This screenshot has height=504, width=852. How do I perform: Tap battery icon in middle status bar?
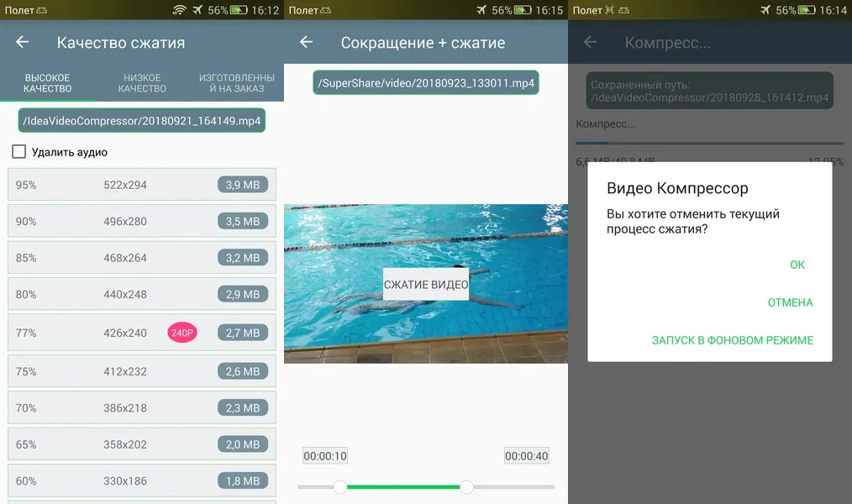click(x=523, y=10)
